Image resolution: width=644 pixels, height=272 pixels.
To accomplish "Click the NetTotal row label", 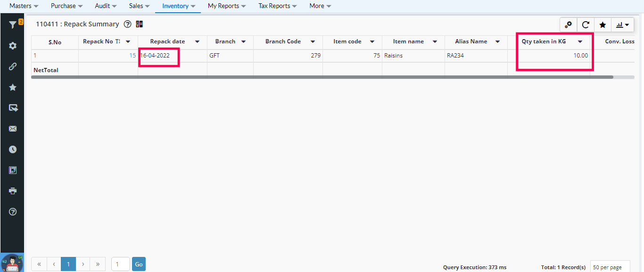I will (x=46, y=70).
